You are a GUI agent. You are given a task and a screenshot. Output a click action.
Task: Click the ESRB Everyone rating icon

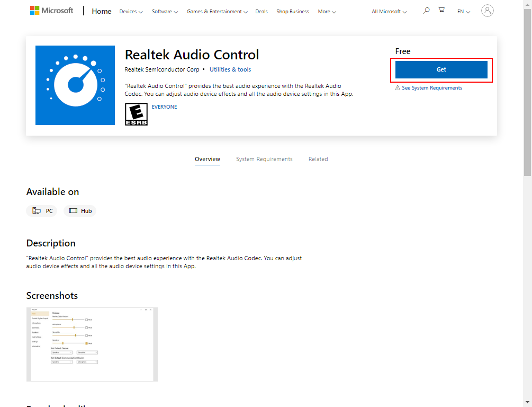click(x=136, y=114)
